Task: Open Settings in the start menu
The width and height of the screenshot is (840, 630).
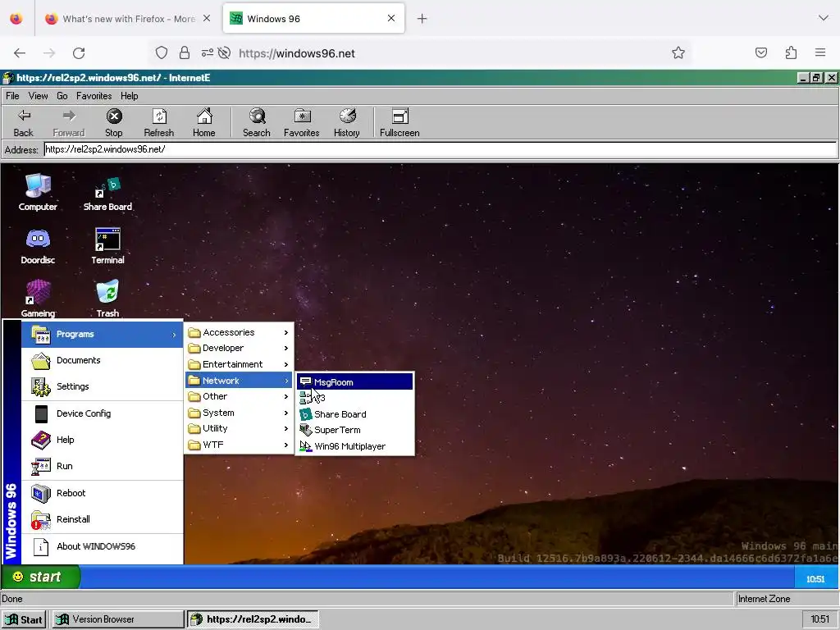Action: 103,387
